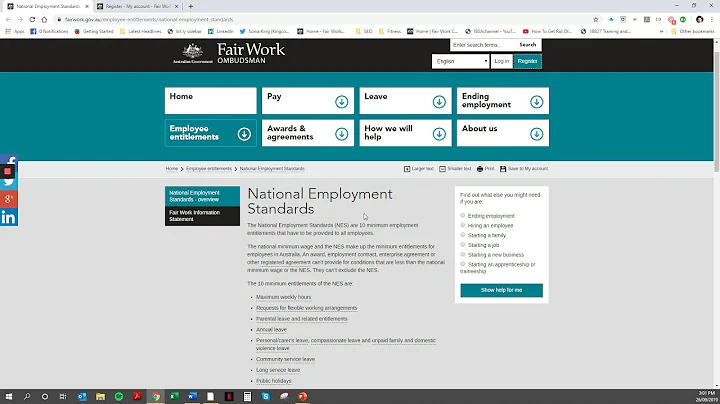This screenshot has width=720, height=404.
Task: Click Home breadcrumb link
Action: pyautogui.click(x=172, y=169)
